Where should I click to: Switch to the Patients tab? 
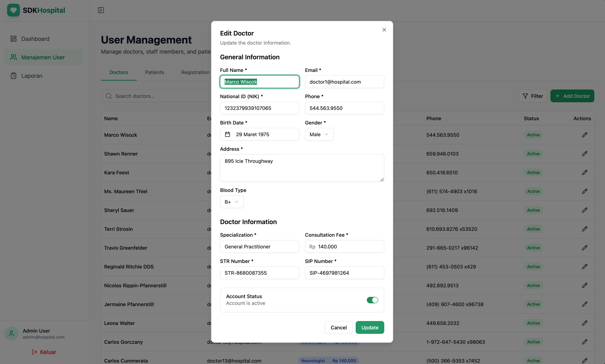click(x=154, y=72)
